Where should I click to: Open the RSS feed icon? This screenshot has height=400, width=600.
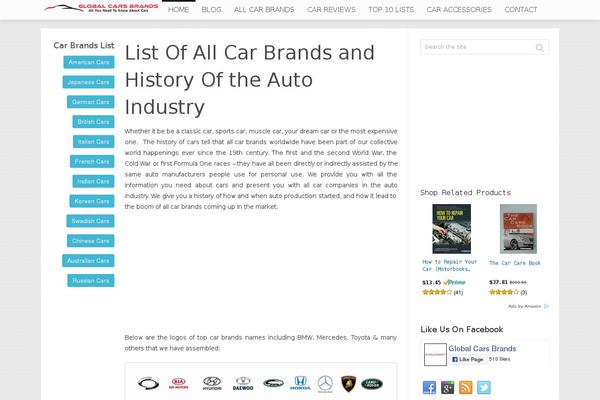tap(465, 387)
